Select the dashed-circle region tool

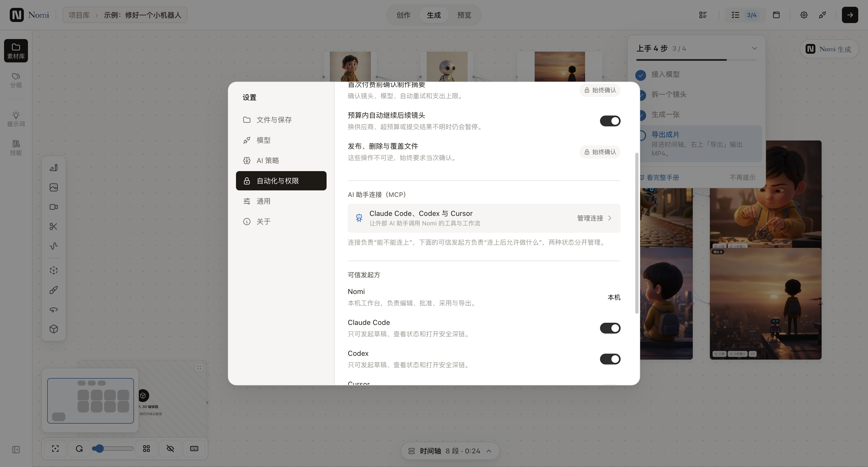[x=54, y=270]
